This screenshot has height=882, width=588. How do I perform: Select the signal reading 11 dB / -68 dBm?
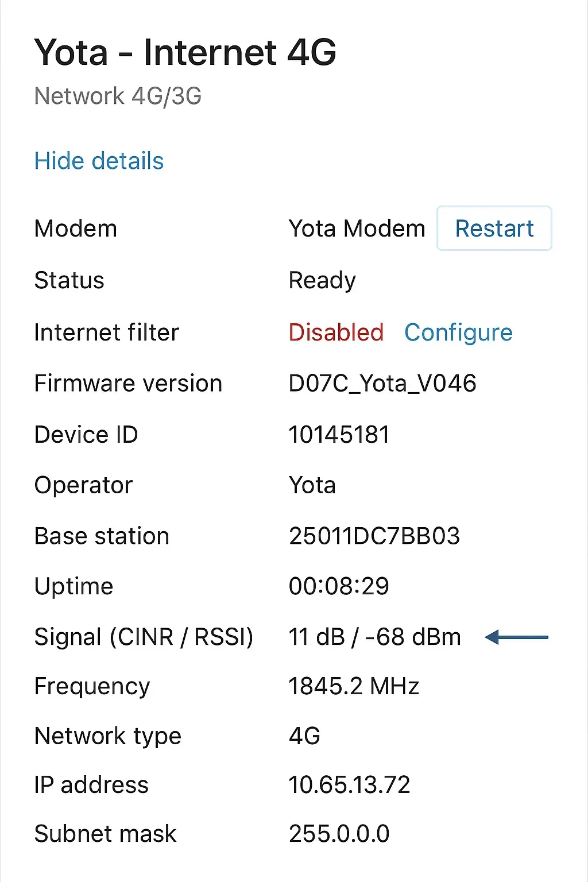point(374,637)
